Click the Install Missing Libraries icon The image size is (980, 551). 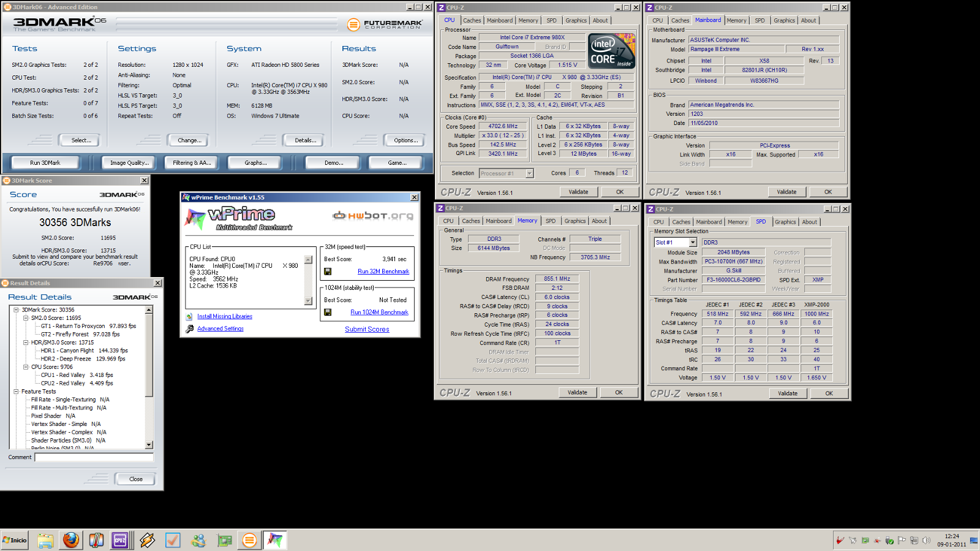tap(189, 316)
